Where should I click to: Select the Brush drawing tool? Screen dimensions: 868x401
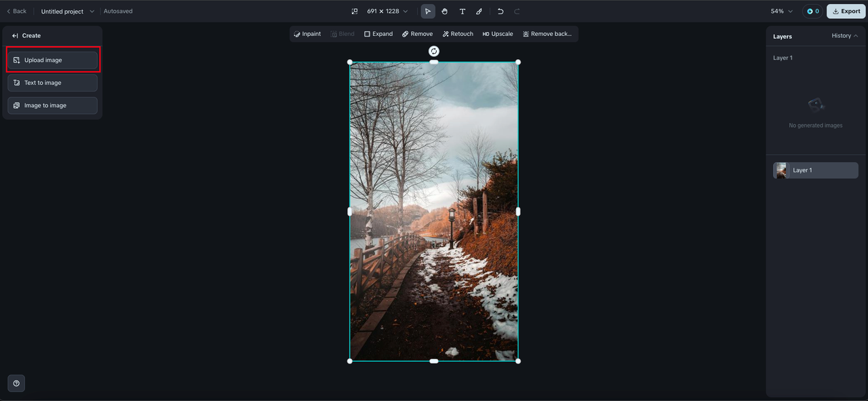[479, 12]
